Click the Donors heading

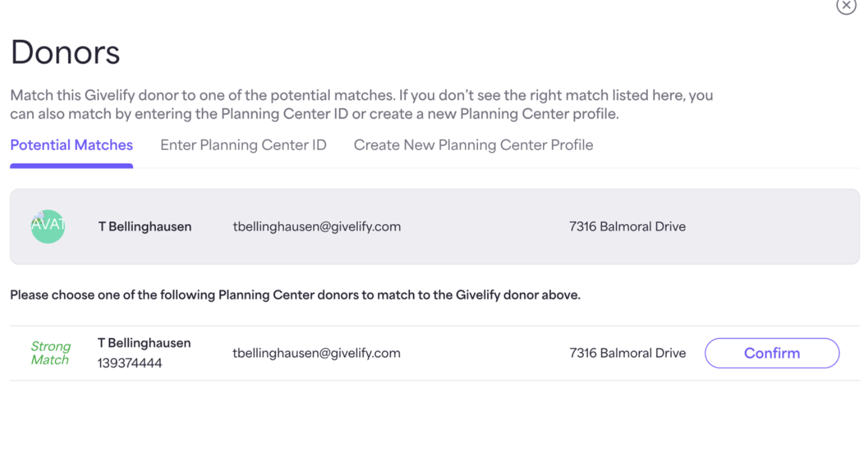[65, 52]
